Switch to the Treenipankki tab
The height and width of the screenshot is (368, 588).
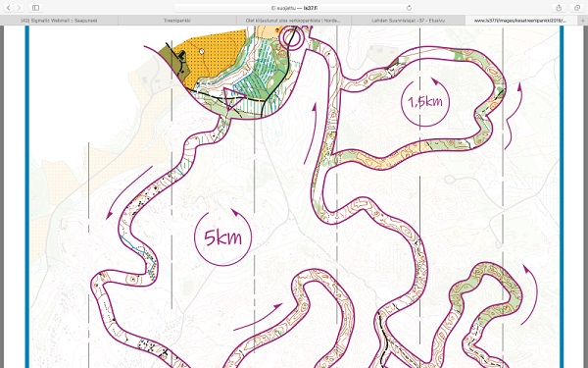tap(177, 21)
